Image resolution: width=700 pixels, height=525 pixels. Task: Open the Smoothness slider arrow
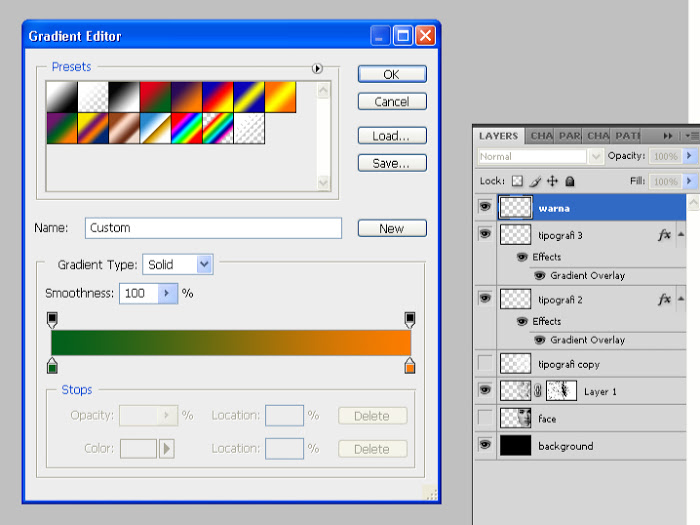pyautogui.click(x=167, y=293)
